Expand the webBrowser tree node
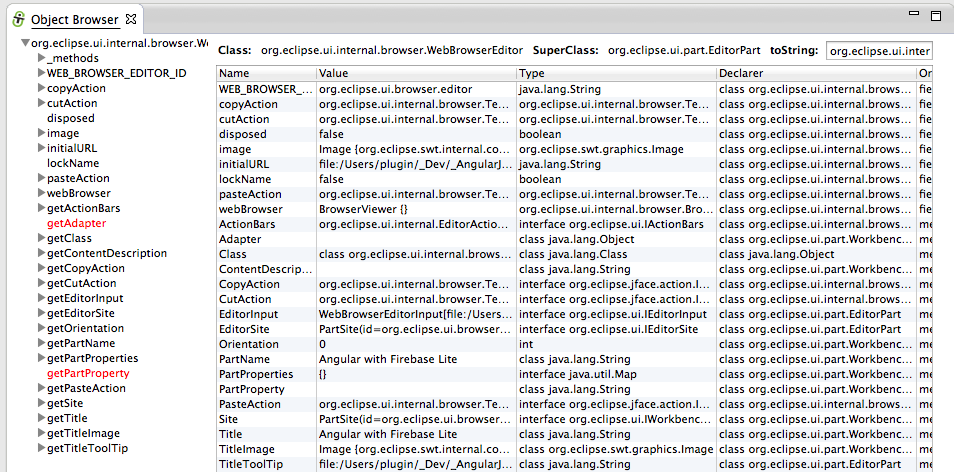954x472 pixels. click(x=41, y=193)
